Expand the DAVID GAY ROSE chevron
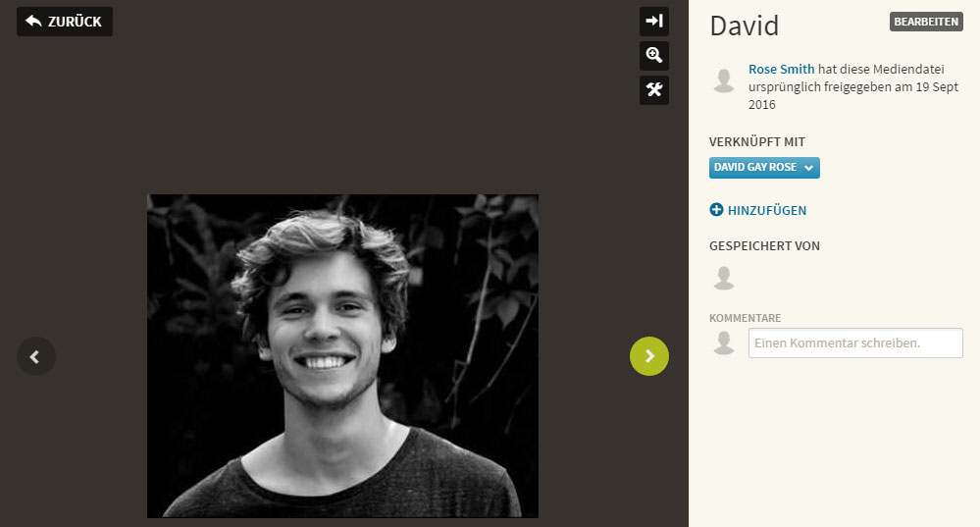This screenshot has height=527, width=980. [x=808, y=168]
